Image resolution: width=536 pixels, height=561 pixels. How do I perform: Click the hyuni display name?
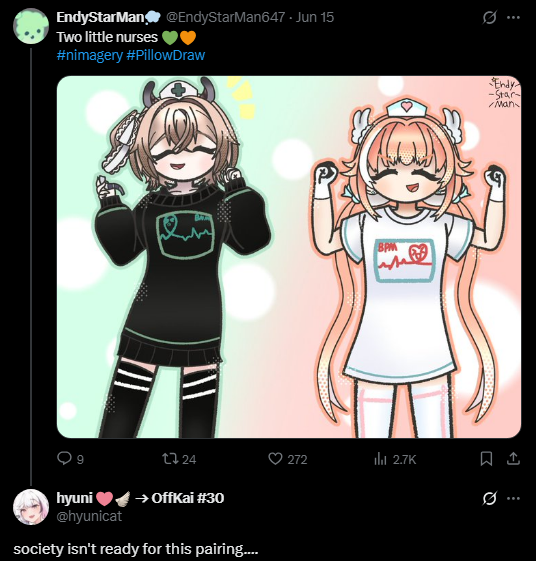(74, 498)
